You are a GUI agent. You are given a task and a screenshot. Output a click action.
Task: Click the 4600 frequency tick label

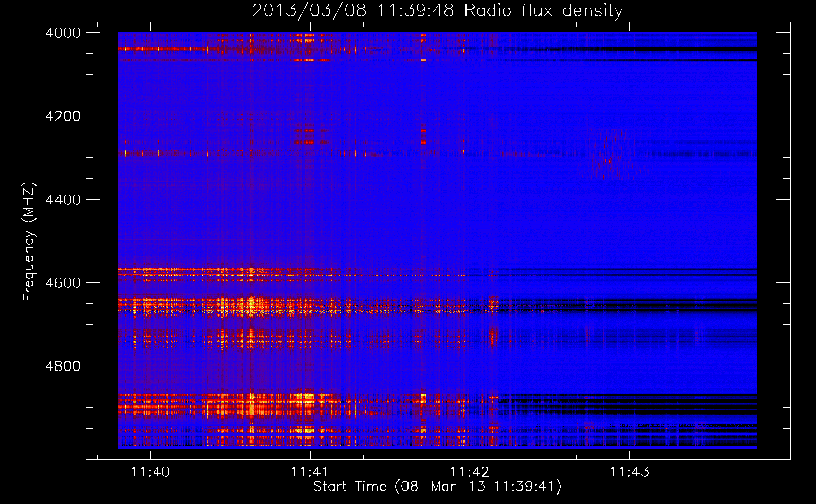pos(63,283)
